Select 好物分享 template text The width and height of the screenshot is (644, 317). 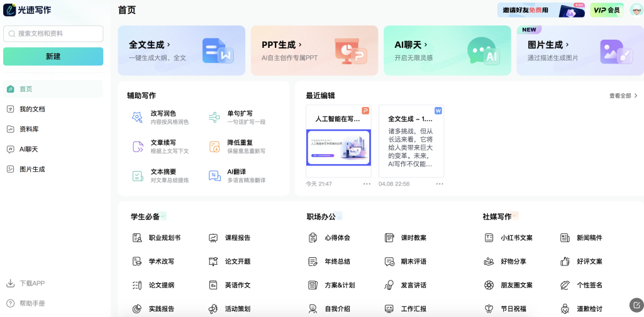coord(513,262)
